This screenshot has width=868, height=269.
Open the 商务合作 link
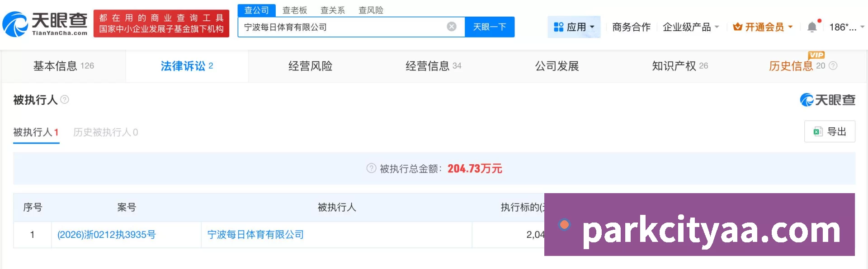632,27
